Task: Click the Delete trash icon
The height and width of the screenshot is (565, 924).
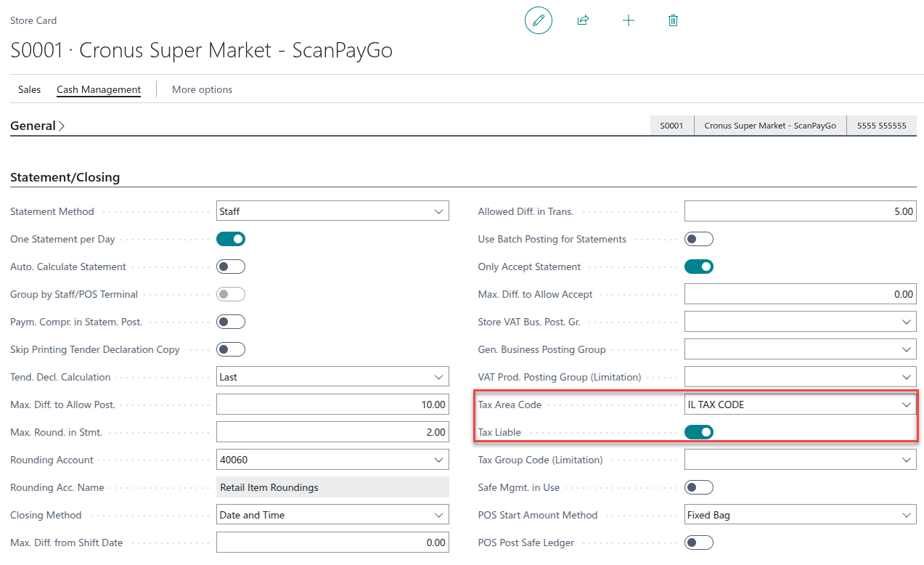Action: tap(673, 20)
